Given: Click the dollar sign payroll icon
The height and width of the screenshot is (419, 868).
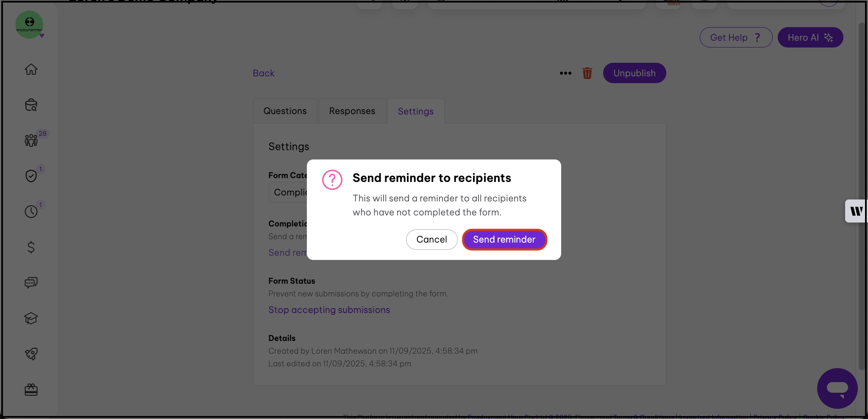Looking at the screenshot, I should pyautogui.click(x=31, y=247).
